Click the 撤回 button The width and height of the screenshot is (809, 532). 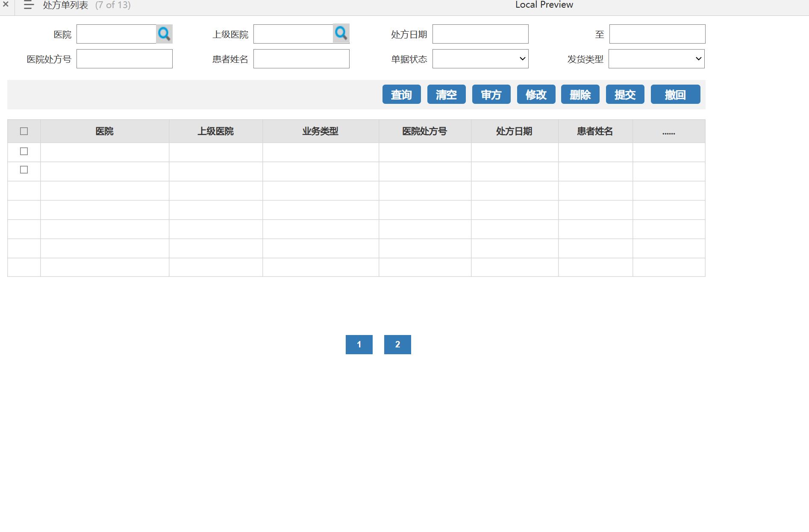click(675, 94)
